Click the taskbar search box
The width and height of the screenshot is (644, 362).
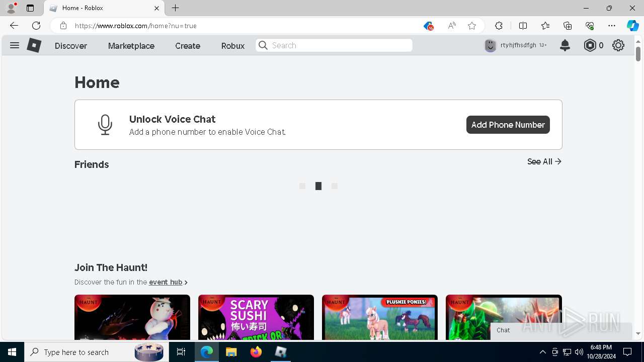point(97,352)
